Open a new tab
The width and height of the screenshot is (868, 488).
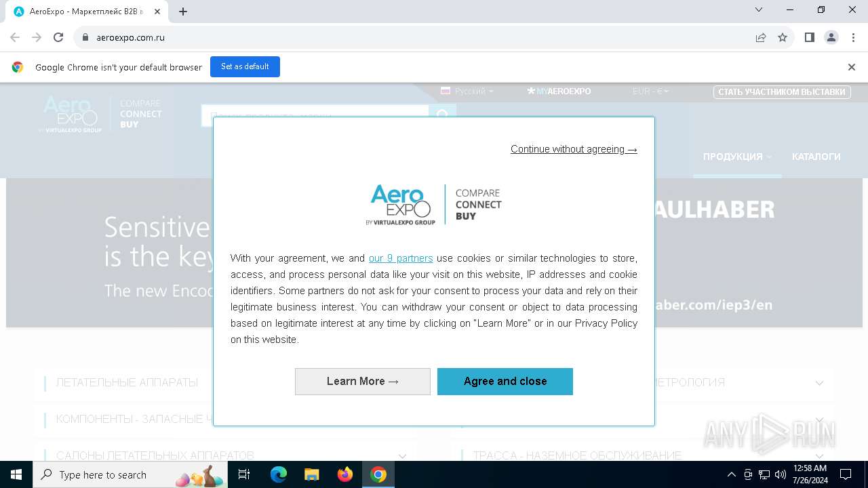[x=183, y=11]
